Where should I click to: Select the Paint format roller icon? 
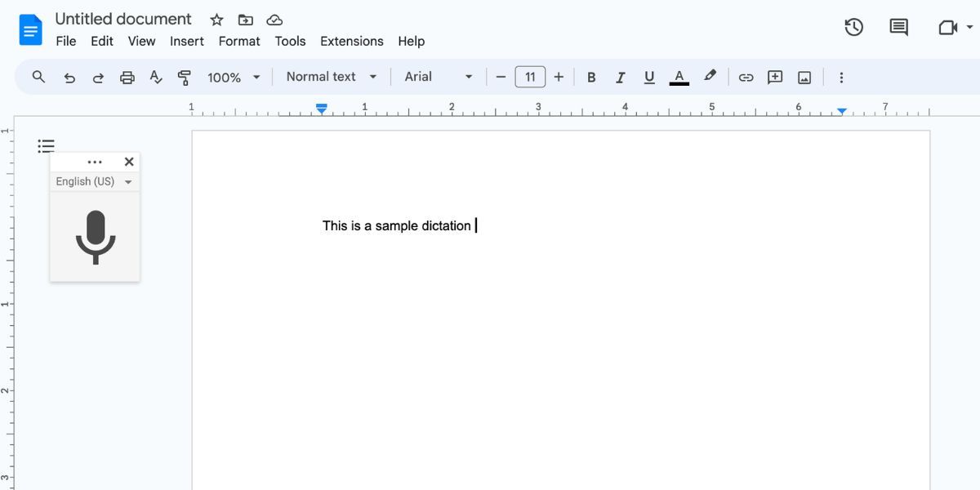(184, 78)
